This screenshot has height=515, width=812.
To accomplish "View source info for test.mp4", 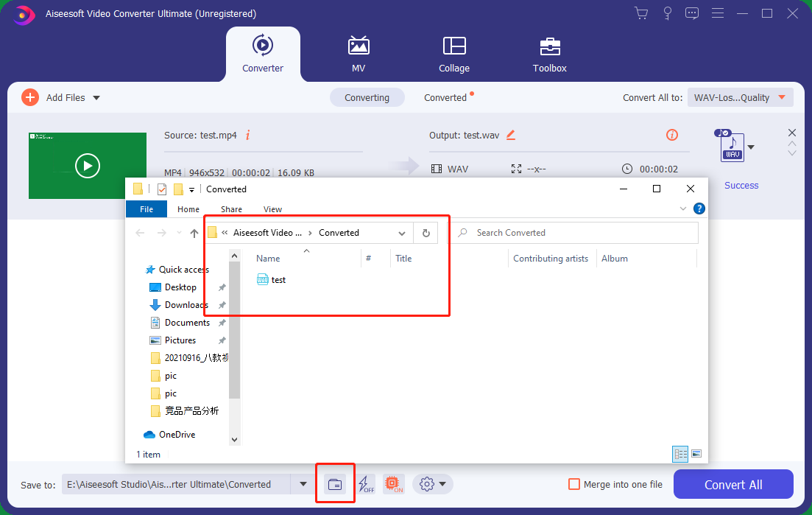I will tap(248, 136).
